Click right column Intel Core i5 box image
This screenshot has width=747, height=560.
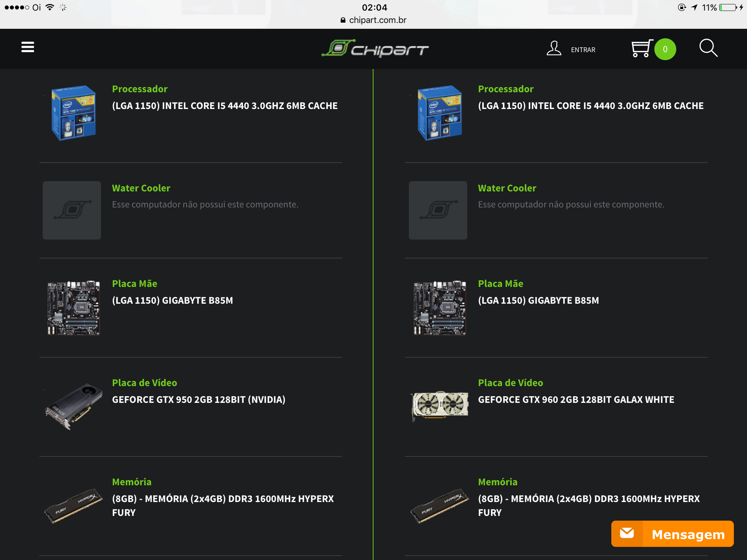pos(440,113)
